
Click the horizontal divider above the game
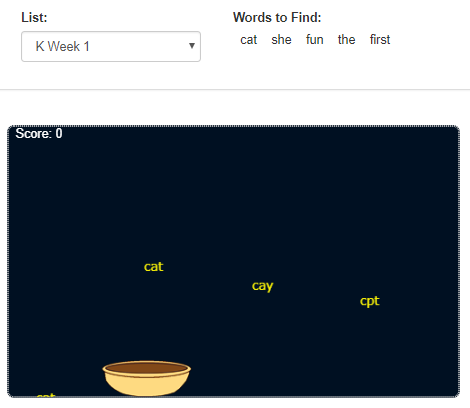[235, 89]
